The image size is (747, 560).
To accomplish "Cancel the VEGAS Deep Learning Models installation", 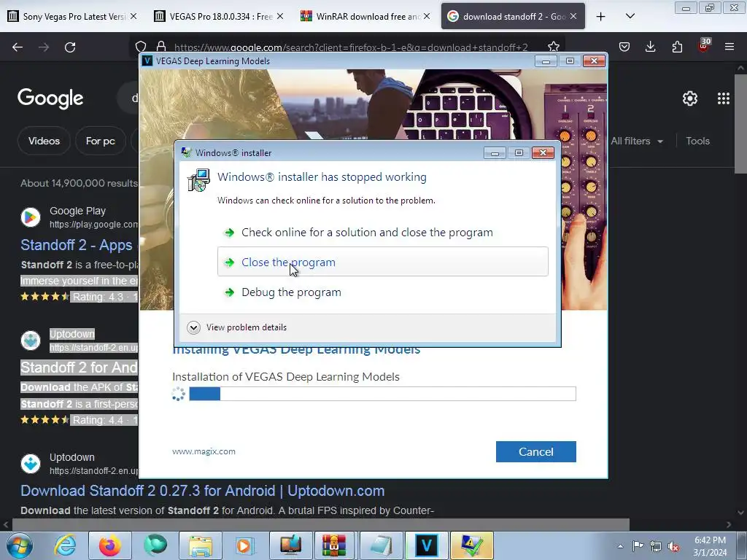I will [536, 451].
